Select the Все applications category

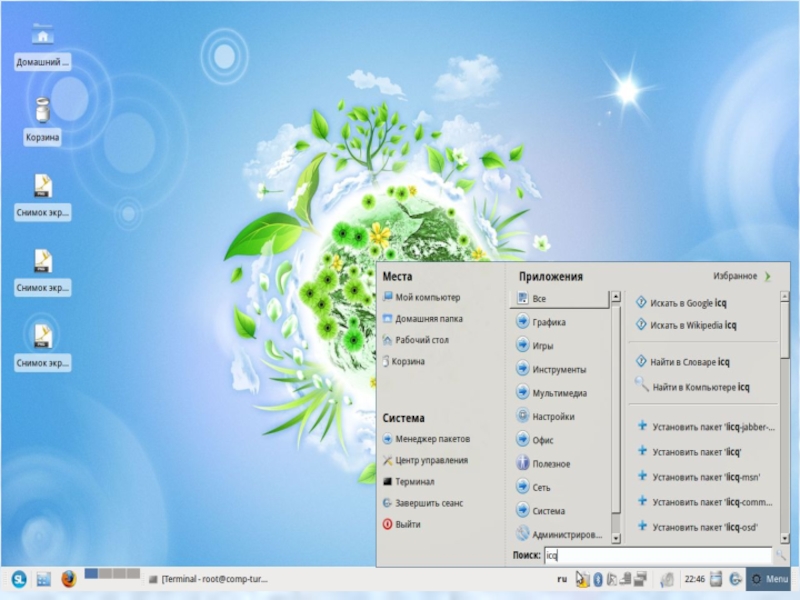[x=559, y=299]
